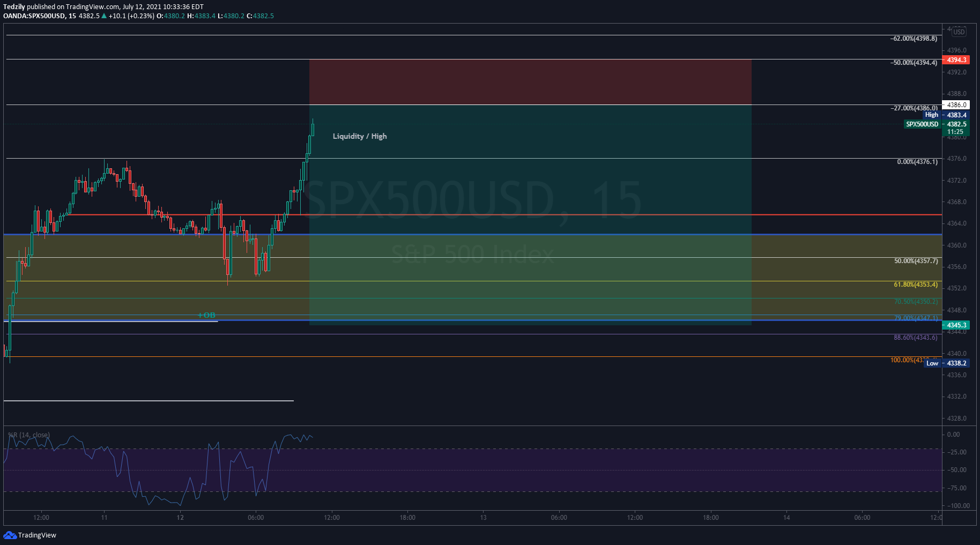980x545 pixels.
Task: Click the +10.1 (+0.23%) change value
Action: click(131, 16)
